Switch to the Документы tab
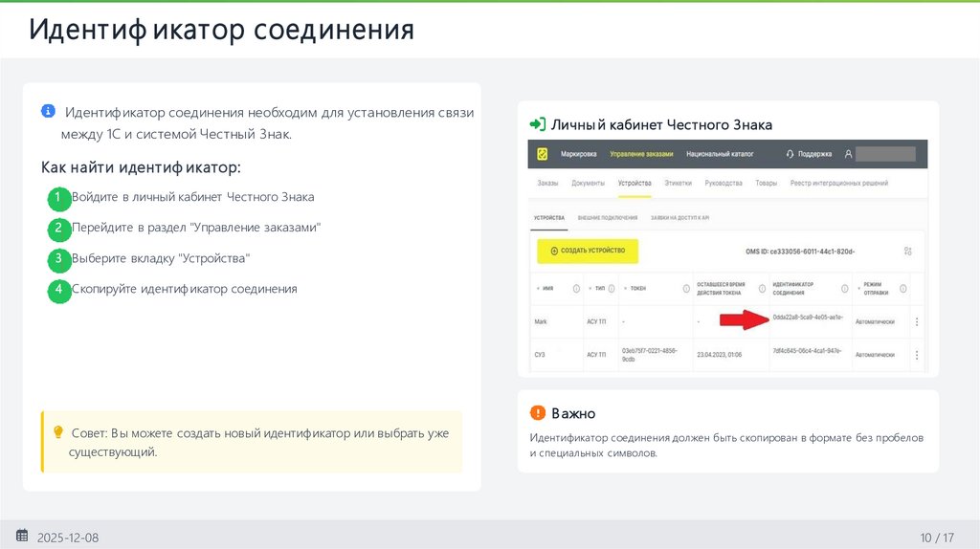This screenshot has height=549, width=980. (589, 183)
